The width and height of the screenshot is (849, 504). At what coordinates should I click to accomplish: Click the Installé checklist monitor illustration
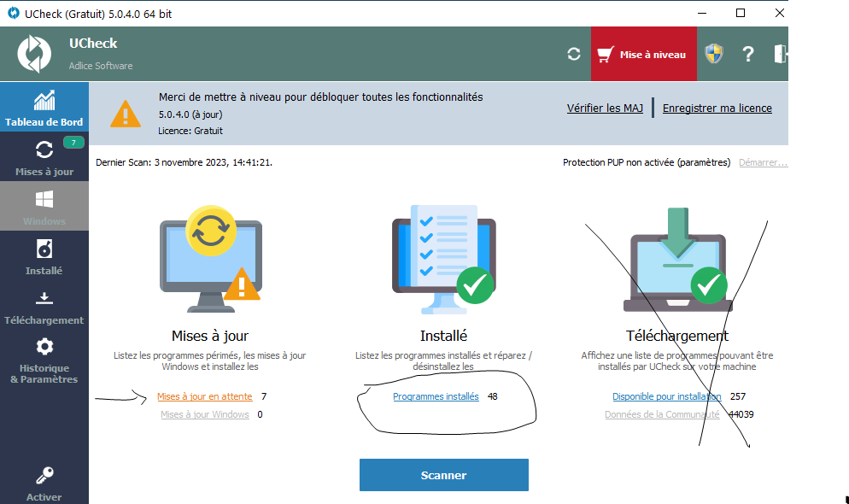(444, 260)
